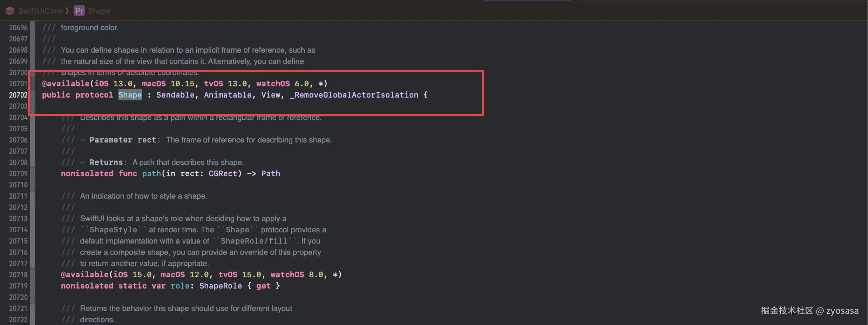868x325 pixels.
Task: Collapse the code fold ribbon beside line 20702
Action: pos(33,95)
